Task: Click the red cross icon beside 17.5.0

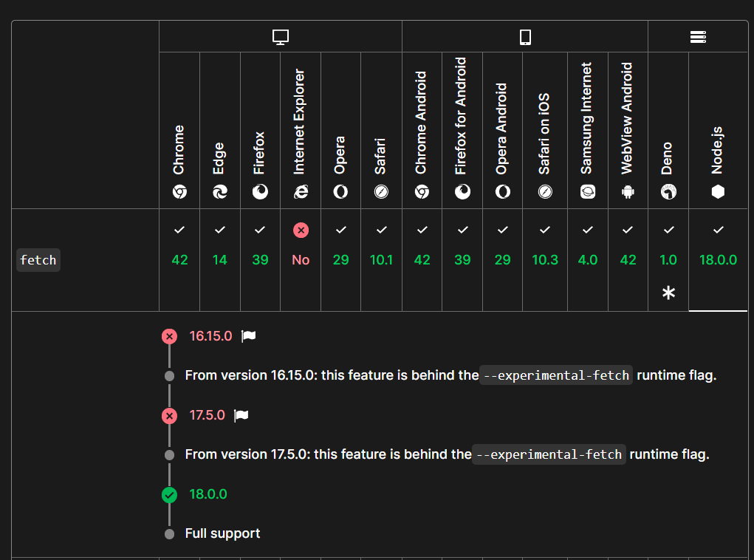Action: point(169,415)
